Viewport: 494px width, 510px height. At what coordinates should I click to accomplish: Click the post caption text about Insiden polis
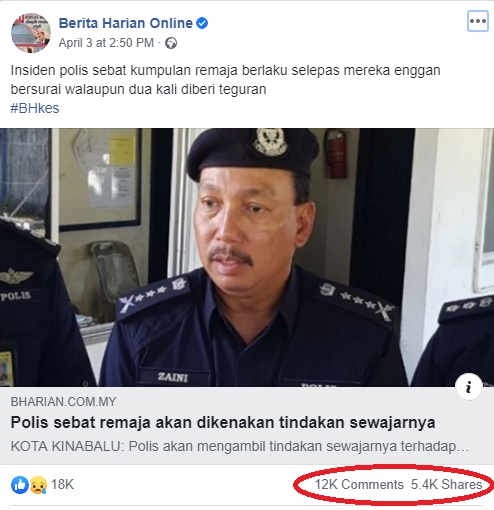coord(226,80)
